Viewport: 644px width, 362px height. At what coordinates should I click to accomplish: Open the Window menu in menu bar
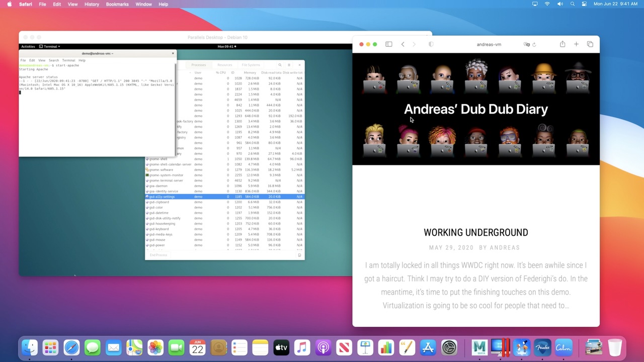pos(143,4)
